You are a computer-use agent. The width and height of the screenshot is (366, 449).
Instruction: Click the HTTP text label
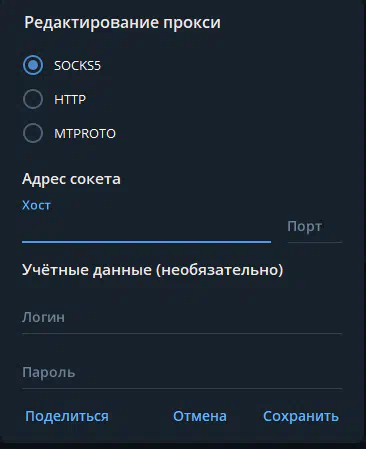pos(70,99)
